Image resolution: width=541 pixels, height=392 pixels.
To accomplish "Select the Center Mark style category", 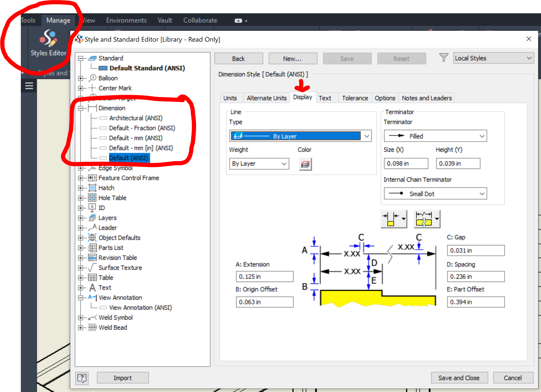I will 115,88.
